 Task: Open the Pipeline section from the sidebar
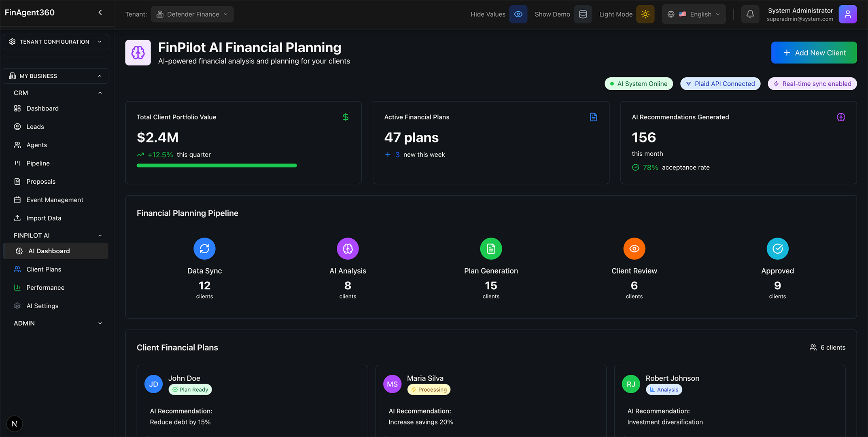[x=38, y=163]
